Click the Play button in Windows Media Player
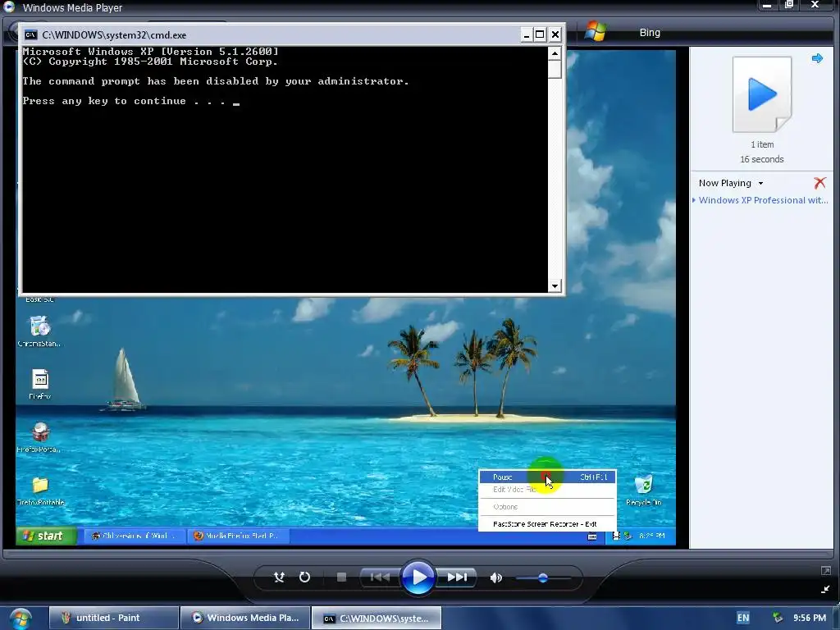This screenshot has width=840, height=630. click(x=418, y=577)
